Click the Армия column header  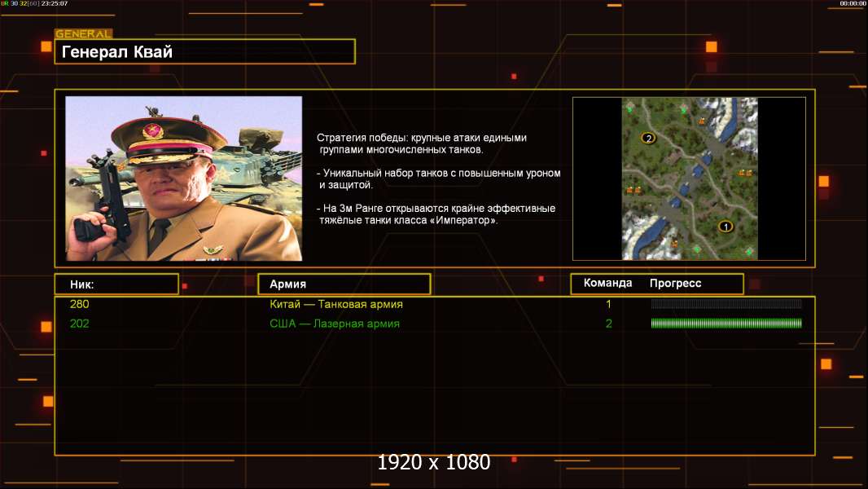[x=344, y=284]
